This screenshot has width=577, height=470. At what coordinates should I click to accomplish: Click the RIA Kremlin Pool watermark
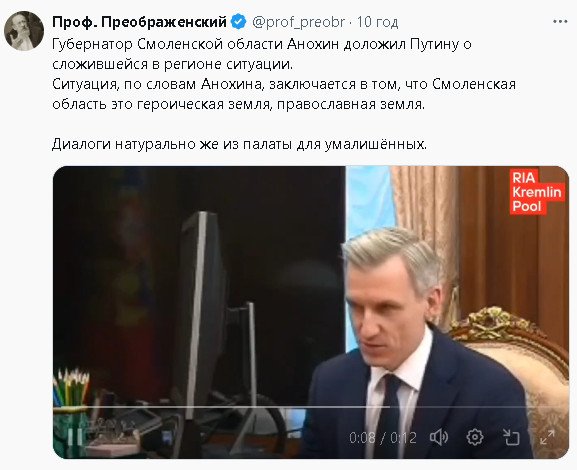tap(537, 192)
